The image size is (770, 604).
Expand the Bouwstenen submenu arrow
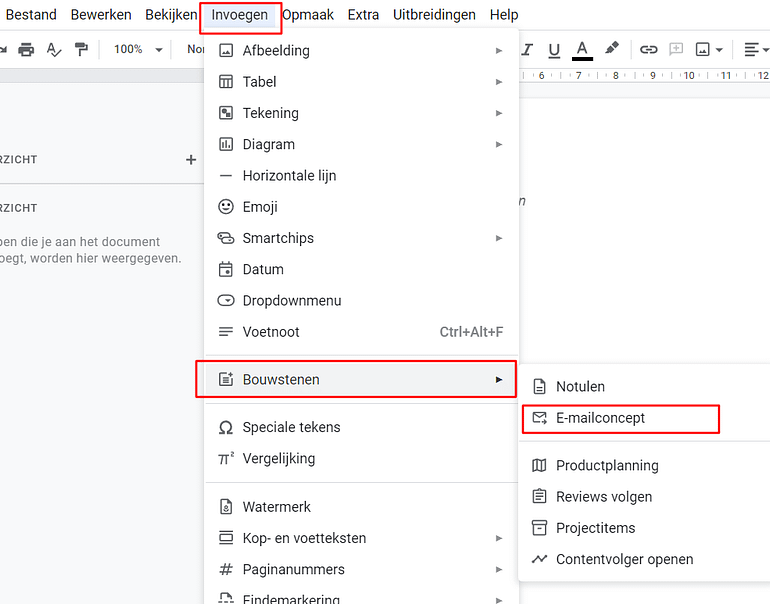499,380
